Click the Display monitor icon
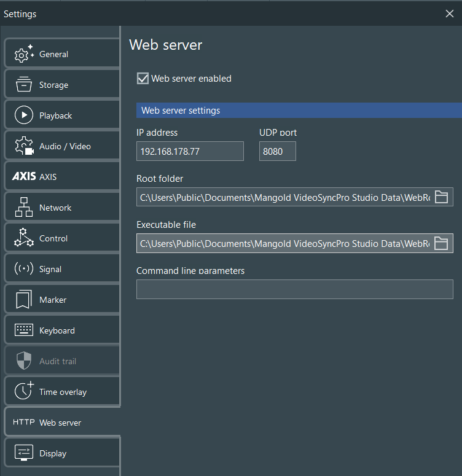This screenshot has height=476, width=462. 24,453
